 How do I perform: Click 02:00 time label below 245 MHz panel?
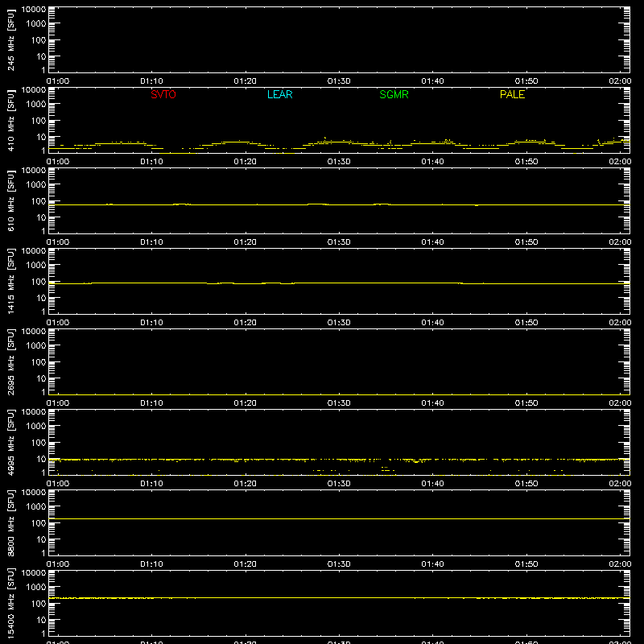click(620, 81)
